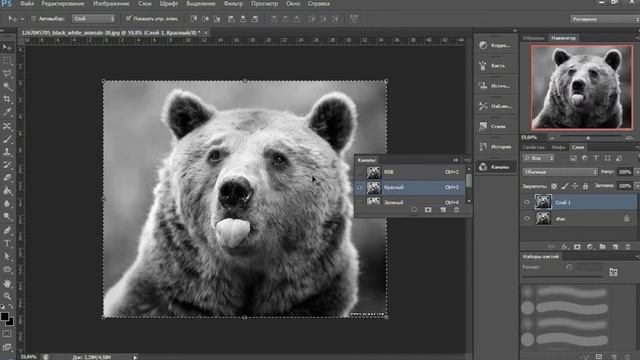Viewport: 640px width, 360px height.
Task: Open the Файл menu
Action: tap(27, 4)
